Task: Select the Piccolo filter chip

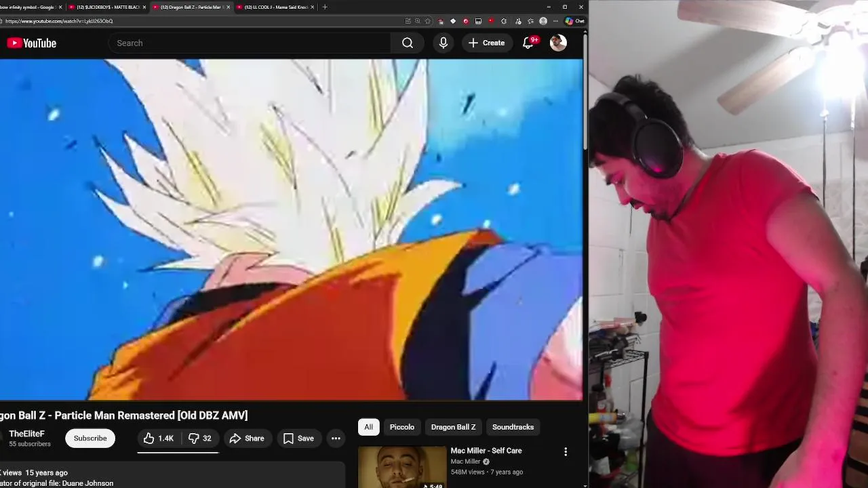Action: [402, 427]
